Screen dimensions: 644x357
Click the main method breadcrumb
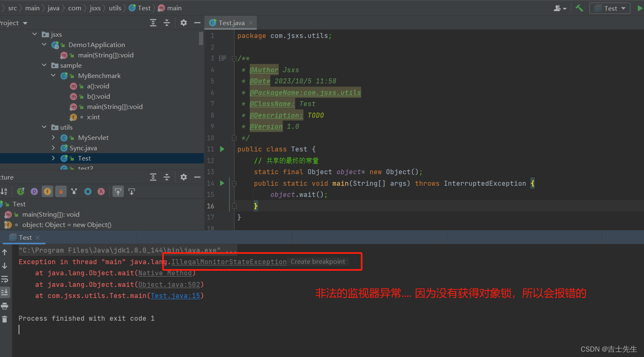click(170, 8)
